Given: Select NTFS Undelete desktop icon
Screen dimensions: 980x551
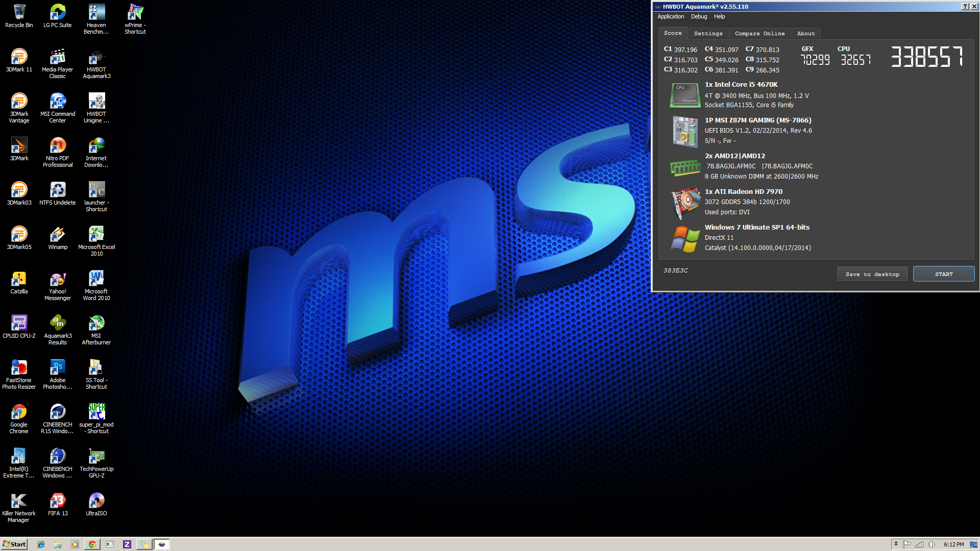Looking at the screenshot, I should pyautogui.click(x=58, y=193).
